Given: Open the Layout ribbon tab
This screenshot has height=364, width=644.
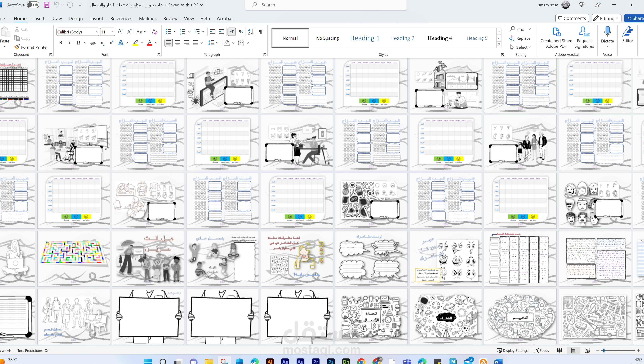Looking at the screenshot, I should point(96,19).
